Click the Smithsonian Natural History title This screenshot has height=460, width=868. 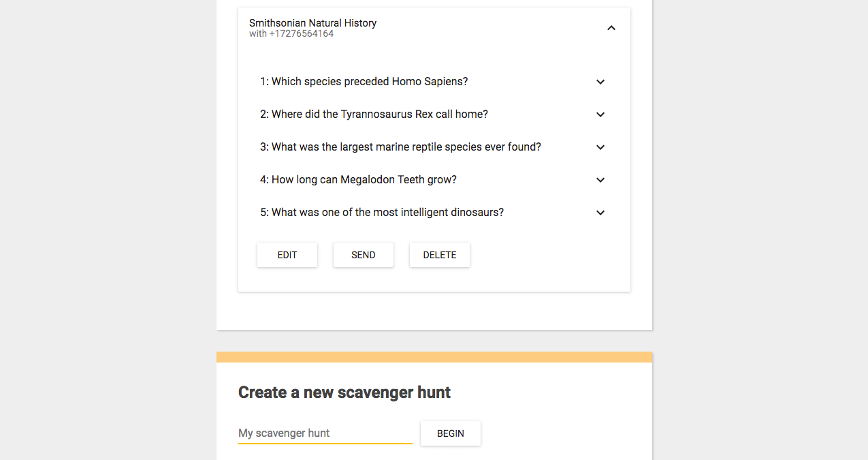[312, 23]
